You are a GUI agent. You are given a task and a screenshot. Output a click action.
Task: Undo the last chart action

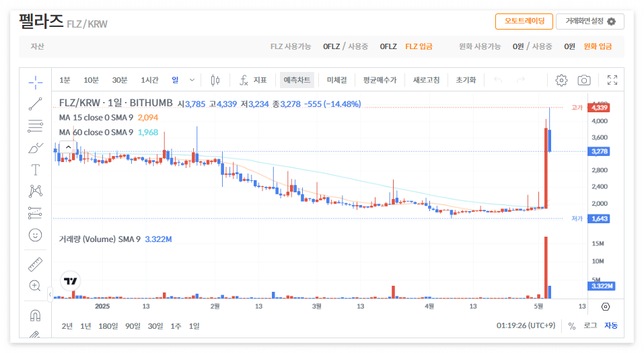tap(498, 80)
